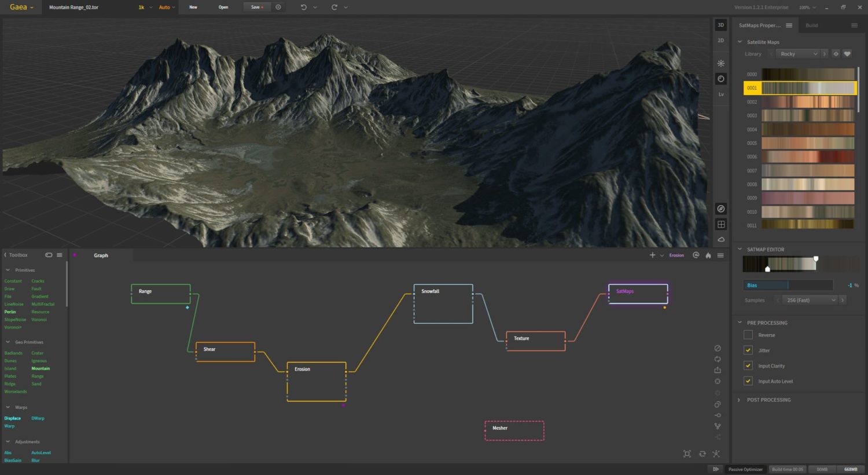Switch viewport to 2D view

pyautogui.click(x=721, y=41)
